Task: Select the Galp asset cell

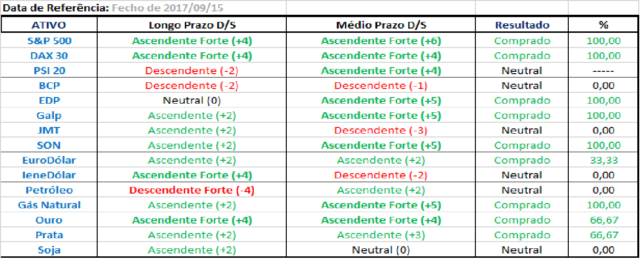Action: pyautogui.click(x=49, y=116)
